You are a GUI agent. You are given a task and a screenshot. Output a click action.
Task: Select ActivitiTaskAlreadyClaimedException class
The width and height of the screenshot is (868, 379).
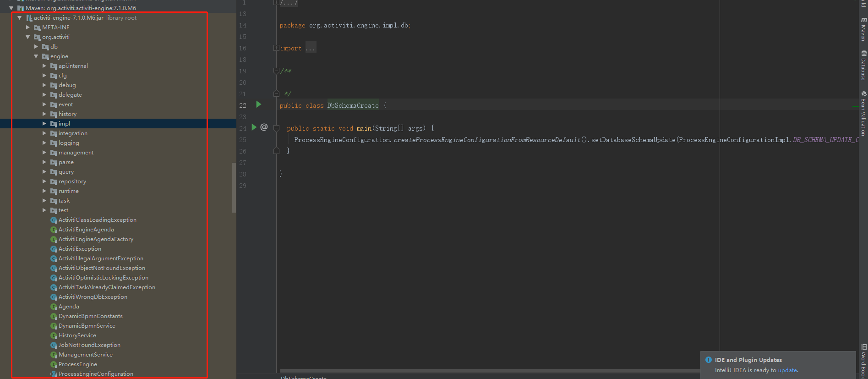point(107,287)
